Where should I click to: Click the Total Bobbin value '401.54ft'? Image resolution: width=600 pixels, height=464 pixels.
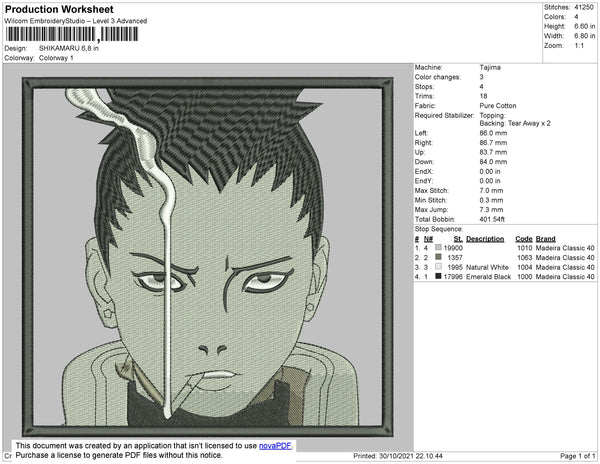tap(492, 219)
